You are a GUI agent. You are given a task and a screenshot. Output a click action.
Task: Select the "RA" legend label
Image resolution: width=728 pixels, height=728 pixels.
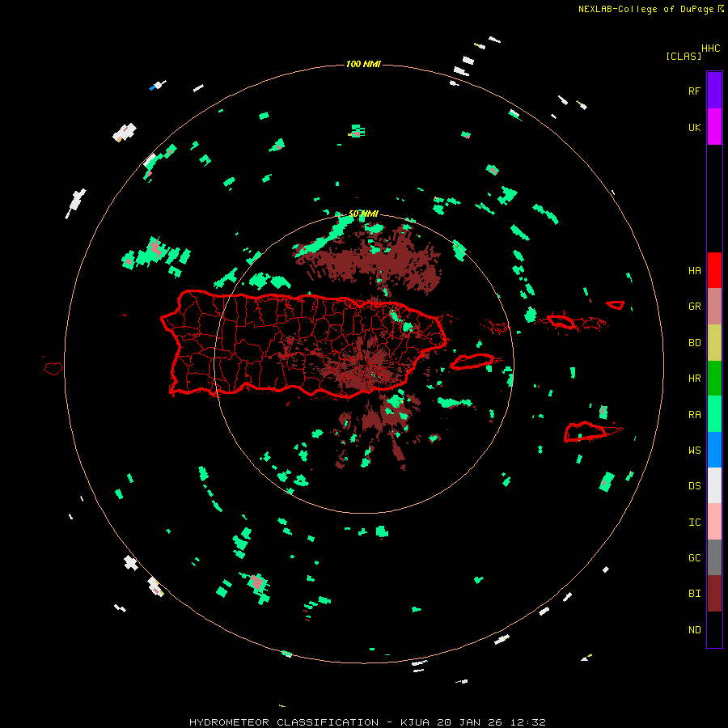point(694,415)
